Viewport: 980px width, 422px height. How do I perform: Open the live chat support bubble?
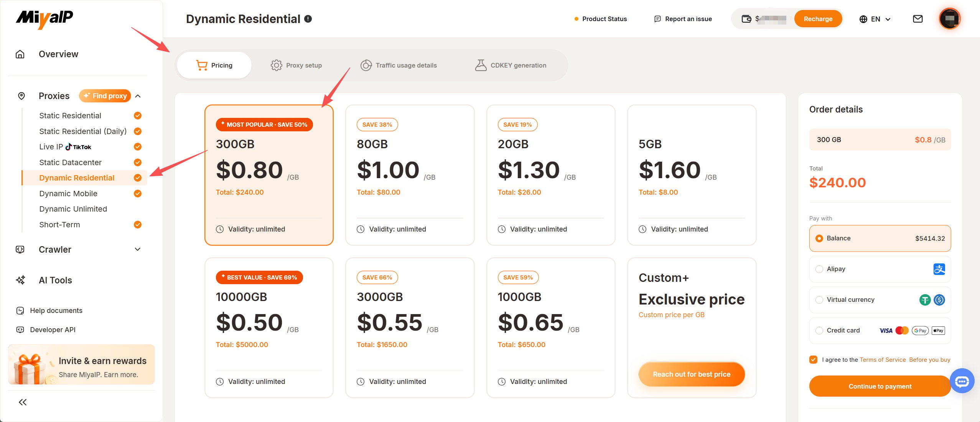[x=962, y=381]
